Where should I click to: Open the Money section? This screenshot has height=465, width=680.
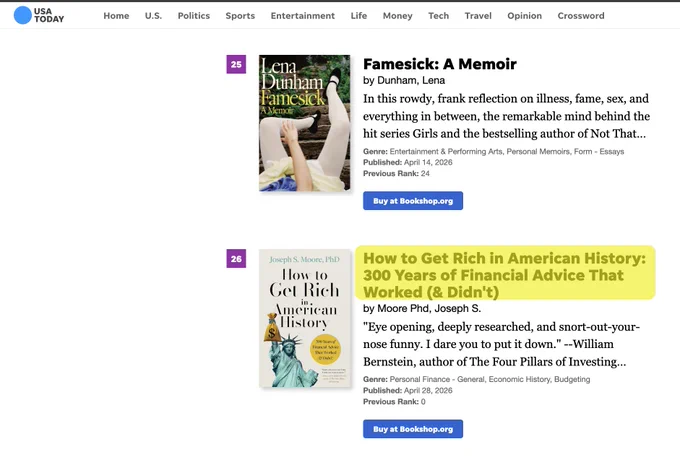point(397,16)
